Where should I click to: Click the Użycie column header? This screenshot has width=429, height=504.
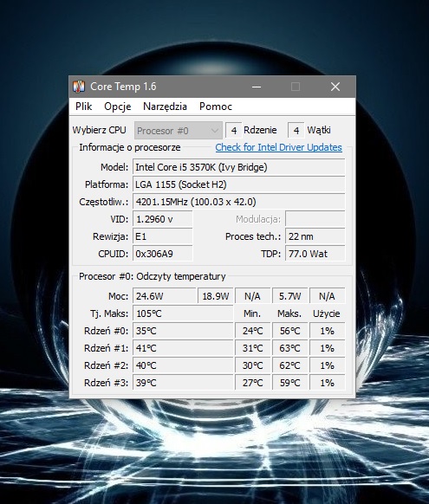327,313
